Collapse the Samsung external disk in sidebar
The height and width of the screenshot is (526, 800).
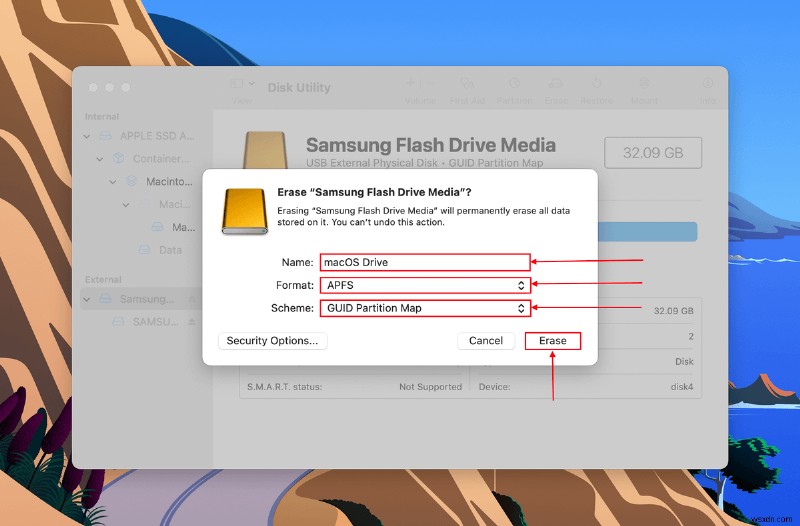pos(87,299)
